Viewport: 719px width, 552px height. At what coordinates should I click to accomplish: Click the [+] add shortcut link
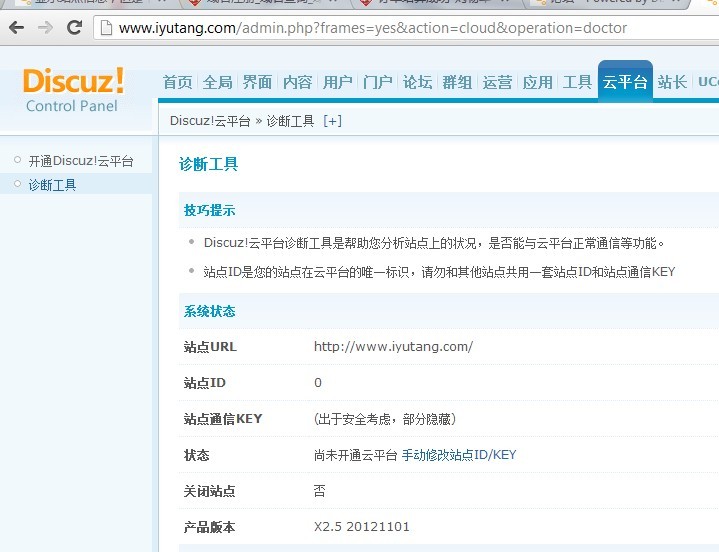click(x=332, y=121)
